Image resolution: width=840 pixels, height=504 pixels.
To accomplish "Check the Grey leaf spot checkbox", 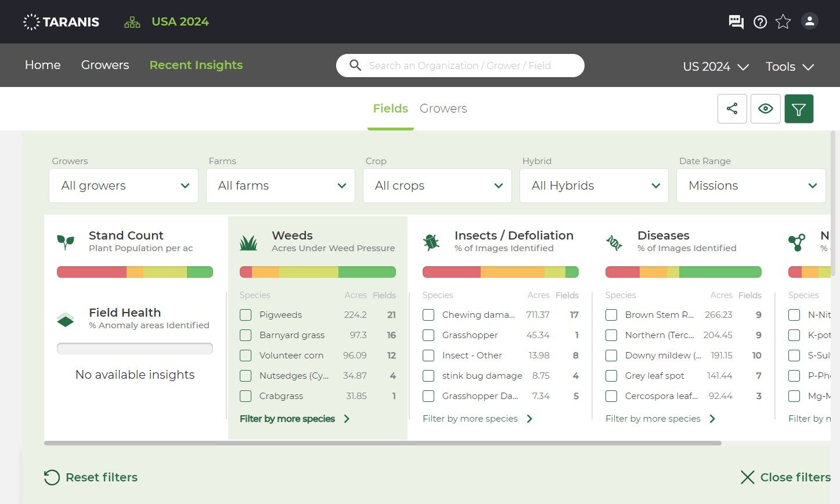I will [611, 376].
